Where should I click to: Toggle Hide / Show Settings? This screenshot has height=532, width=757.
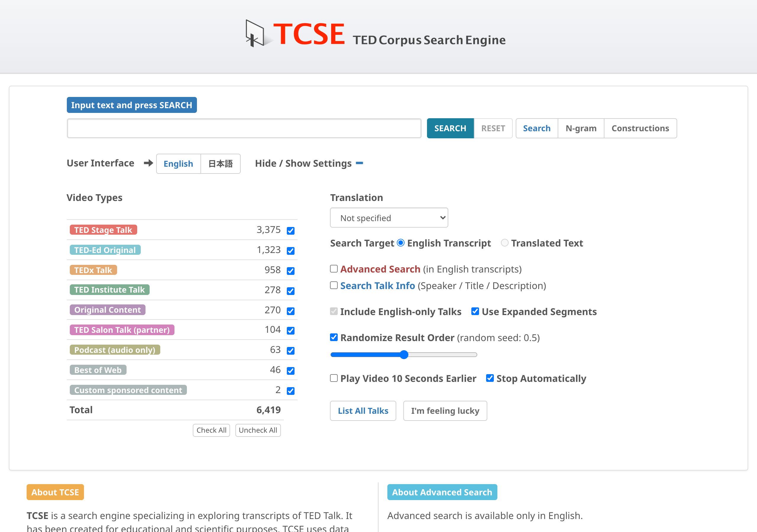pos(303,163)
